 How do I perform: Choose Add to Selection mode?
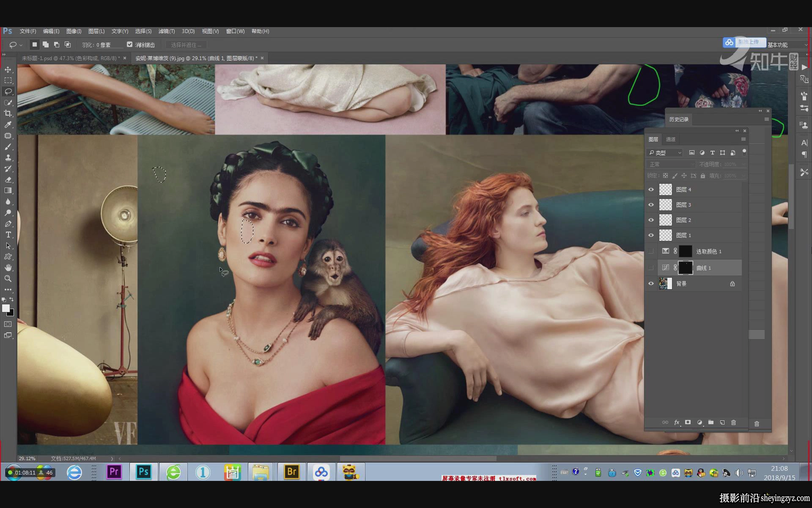pyautogui.click(x=46, y=44)
